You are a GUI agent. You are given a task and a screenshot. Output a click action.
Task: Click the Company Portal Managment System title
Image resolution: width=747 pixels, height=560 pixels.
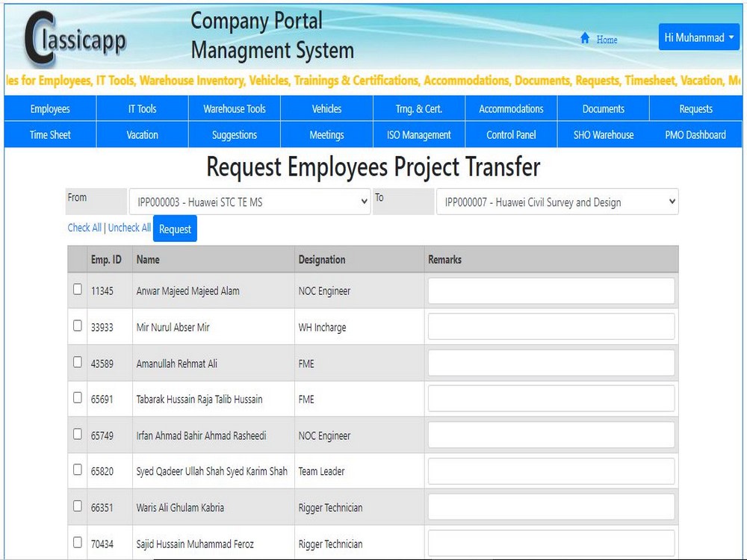(x=272, y=36)
